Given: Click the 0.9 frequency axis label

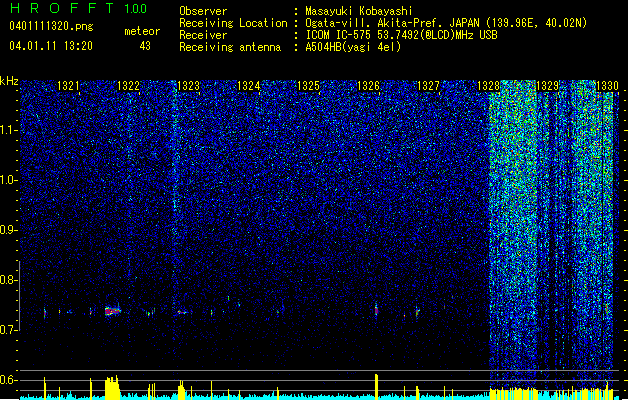Looking at the screenshot, I should pos(9,230).
